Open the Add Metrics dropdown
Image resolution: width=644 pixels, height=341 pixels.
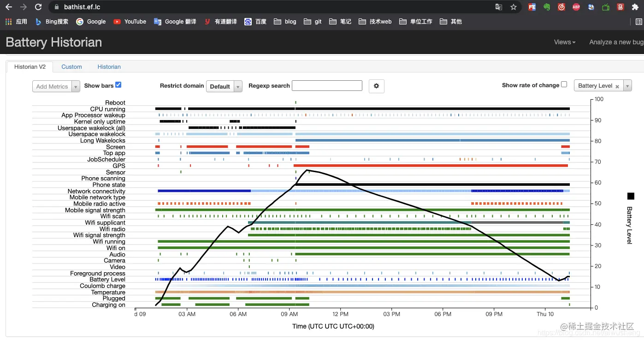56,86
